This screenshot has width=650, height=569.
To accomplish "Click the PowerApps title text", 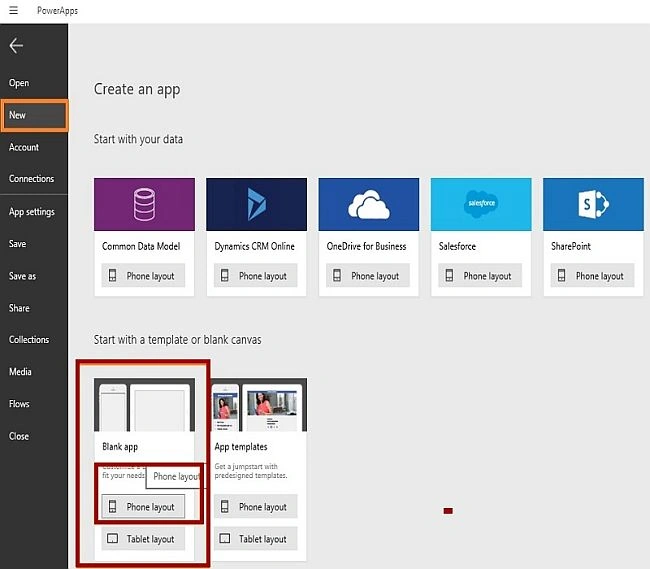I will point(57,11).
